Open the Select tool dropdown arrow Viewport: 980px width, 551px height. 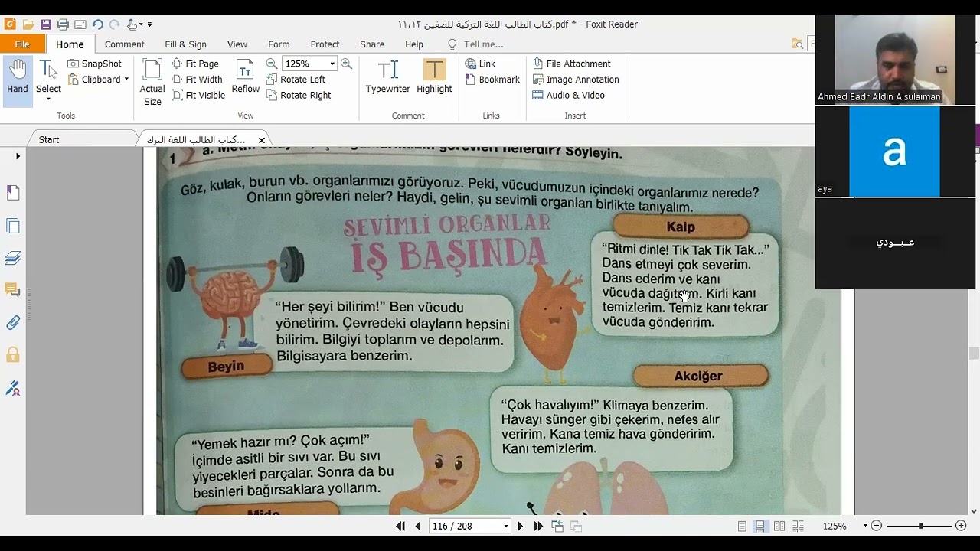click(x=48, y=99)
